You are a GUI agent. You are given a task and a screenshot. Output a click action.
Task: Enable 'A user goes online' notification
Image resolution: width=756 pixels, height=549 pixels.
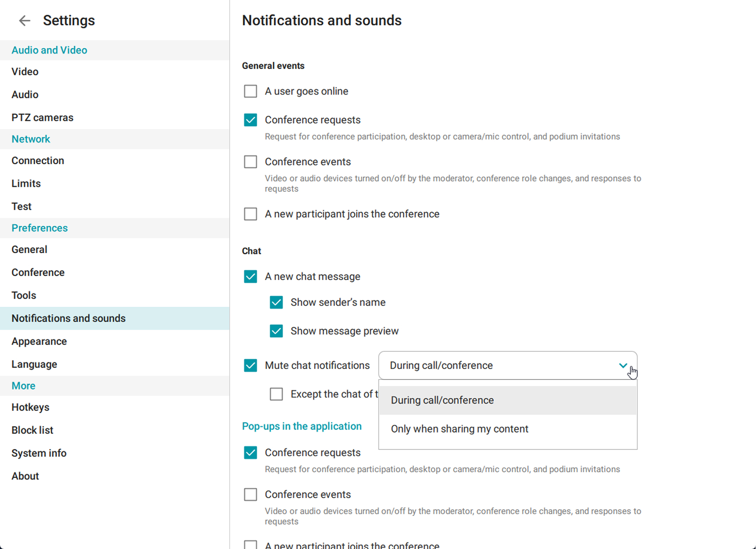point(250,91)
